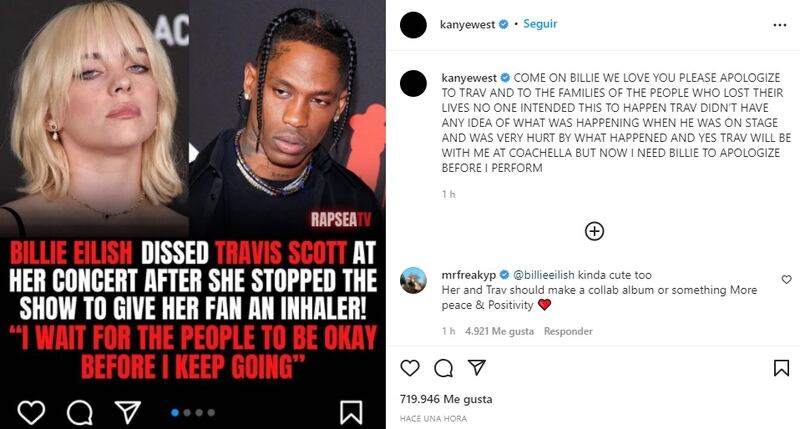Save the post with the right-panel bookmark icon

tap(781, 368)
